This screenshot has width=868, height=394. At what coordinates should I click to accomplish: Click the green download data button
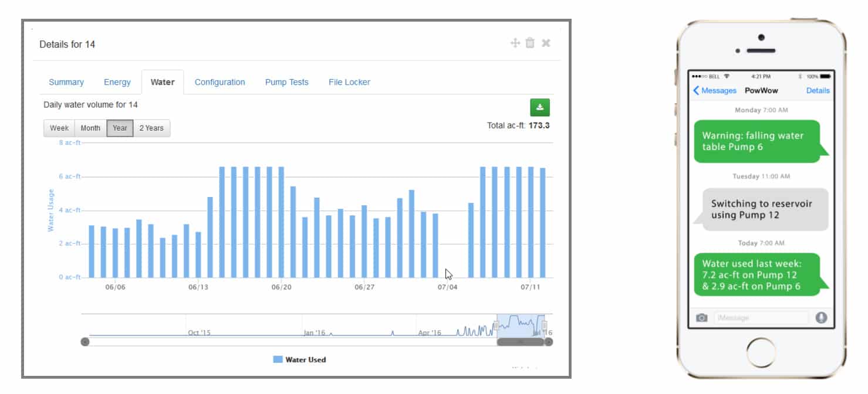click(540, 107)
